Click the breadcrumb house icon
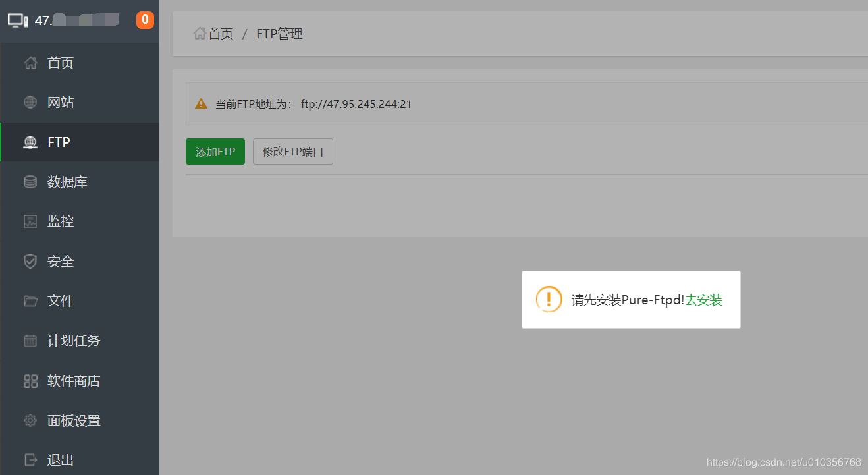The height and width of the screenshot is (475, 868). pos(200,33)
